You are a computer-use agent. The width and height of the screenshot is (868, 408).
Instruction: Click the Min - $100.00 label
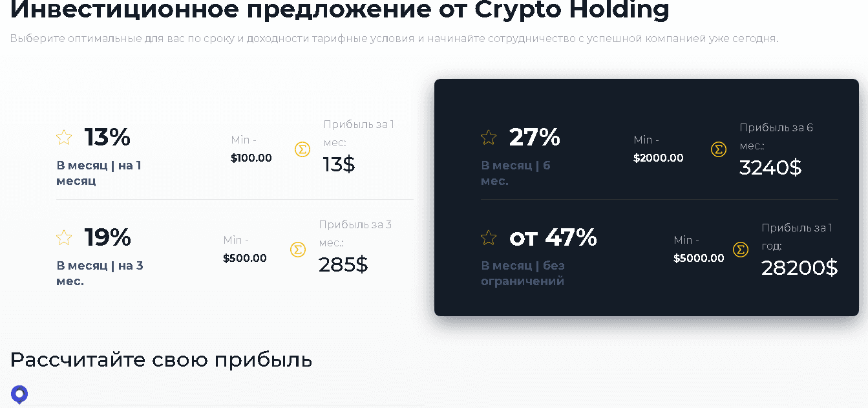(x=251, y=149)
